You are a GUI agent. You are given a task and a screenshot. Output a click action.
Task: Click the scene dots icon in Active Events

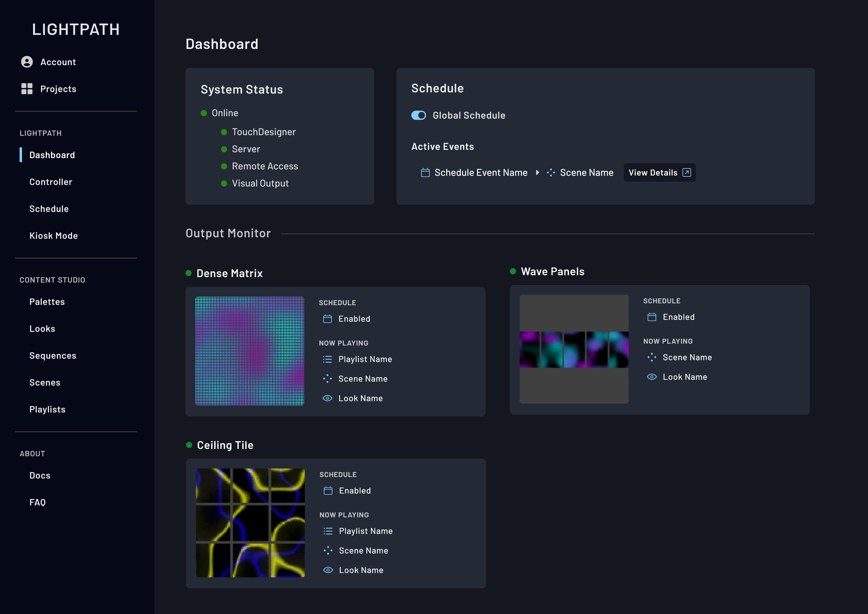click(x=551, y=173)
